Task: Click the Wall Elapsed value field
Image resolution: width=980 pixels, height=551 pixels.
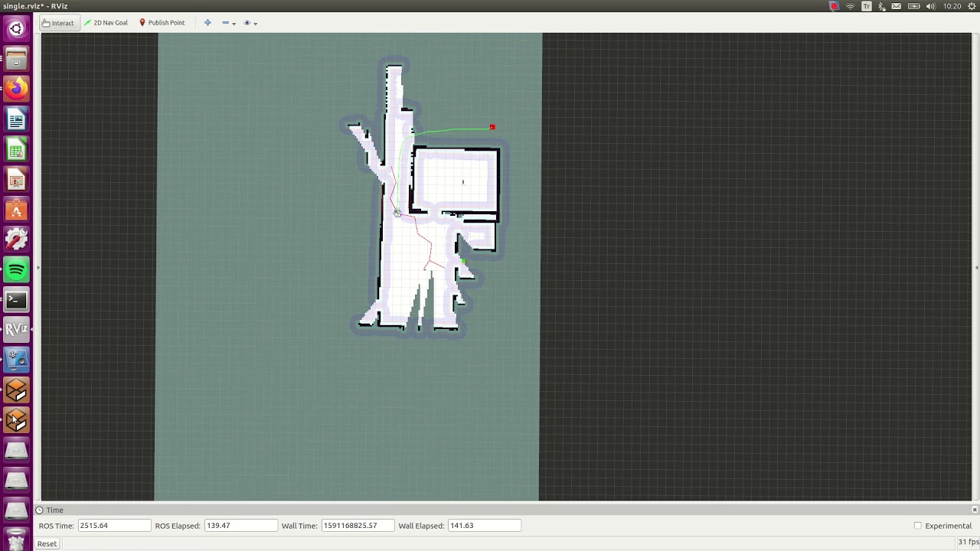Action: (x=485, y=526)
